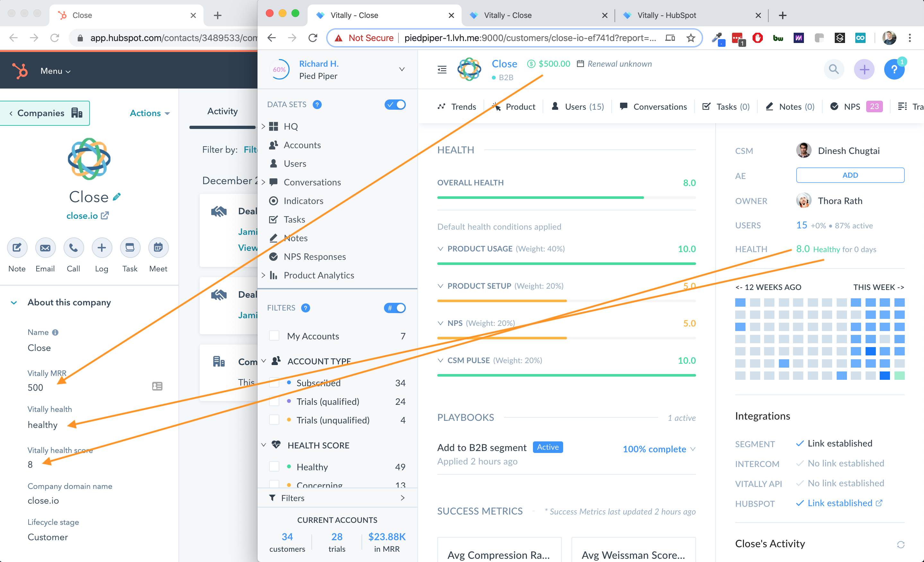Click the ADD button for AE

tap(850, 175)
